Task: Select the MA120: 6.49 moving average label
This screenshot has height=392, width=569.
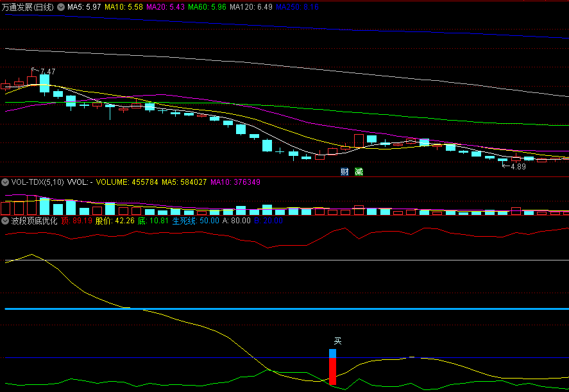Action: point(251,7)
